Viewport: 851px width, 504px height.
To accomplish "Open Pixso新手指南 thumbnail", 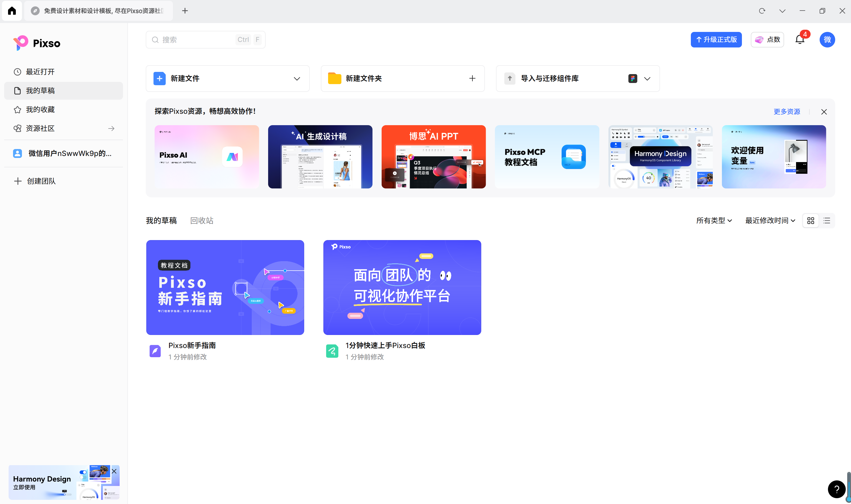I will (225, 287).
